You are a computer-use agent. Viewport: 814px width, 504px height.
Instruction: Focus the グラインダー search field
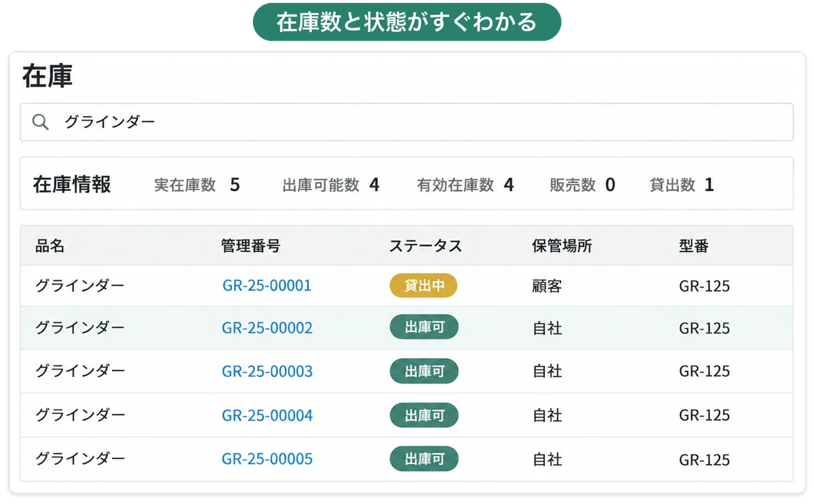tap(406, 122)
